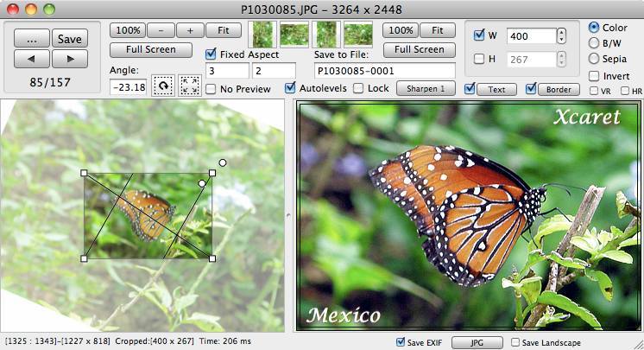This screenshot has width=644, height=350.
Task: Edit Save to File name field
Action: click(x=385, y=71)
